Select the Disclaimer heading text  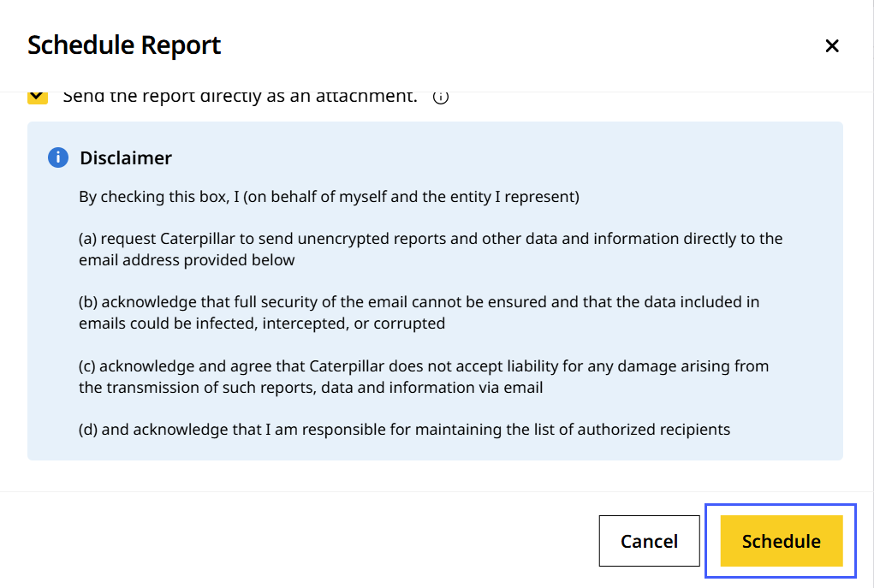[126, 158]
